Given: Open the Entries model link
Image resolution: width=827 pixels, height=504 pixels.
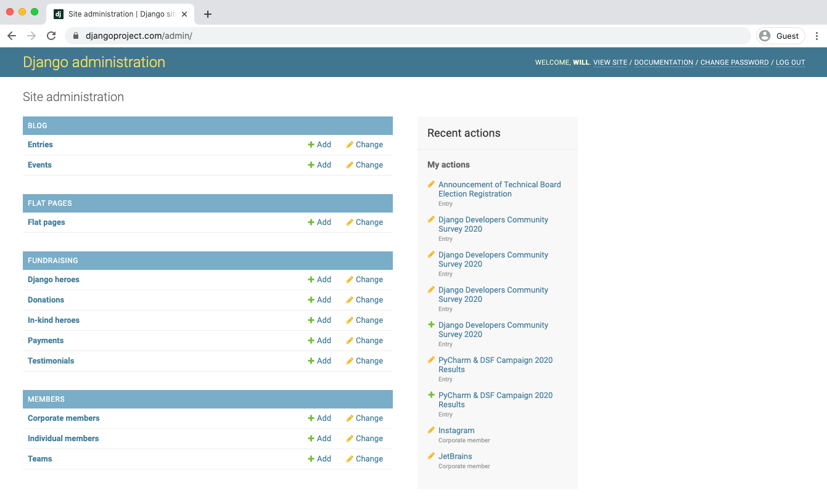Looking at the screenshot, I should tap(40, 145).
